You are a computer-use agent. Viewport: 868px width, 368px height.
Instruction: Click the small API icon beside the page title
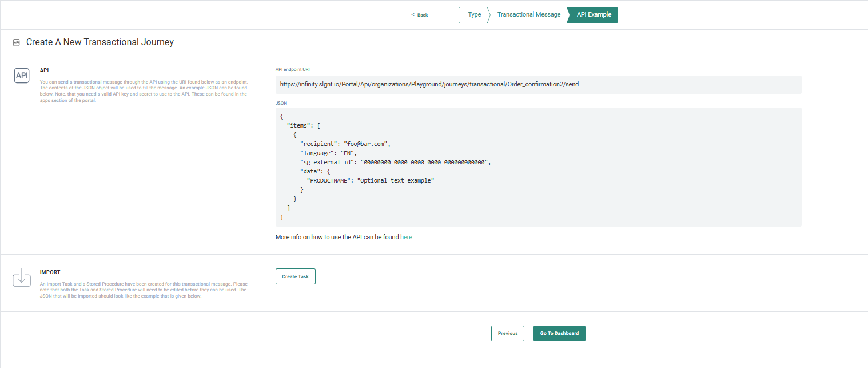click(16, 42)
